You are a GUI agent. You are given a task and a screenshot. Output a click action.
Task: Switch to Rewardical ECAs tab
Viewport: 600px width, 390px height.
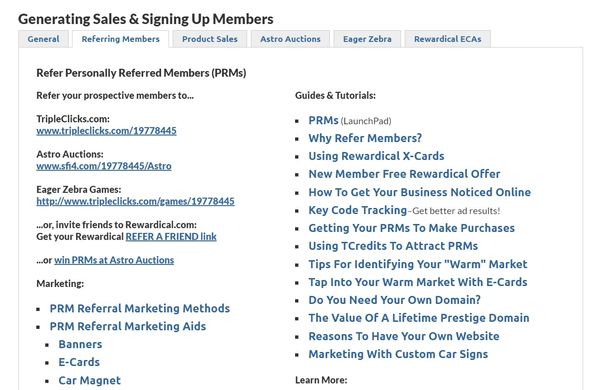point(447,39)
